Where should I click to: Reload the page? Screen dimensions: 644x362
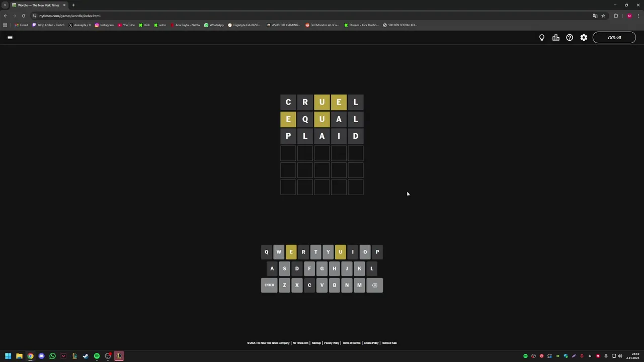[23, 16]
